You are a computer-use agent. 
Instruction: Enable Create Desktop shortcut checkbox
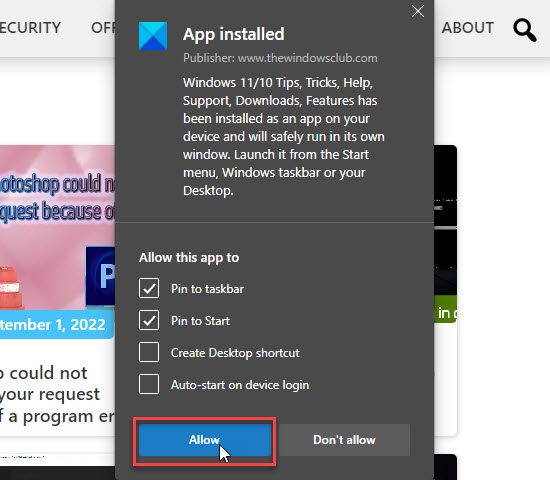pyautogui.click(x=149, y=352)
